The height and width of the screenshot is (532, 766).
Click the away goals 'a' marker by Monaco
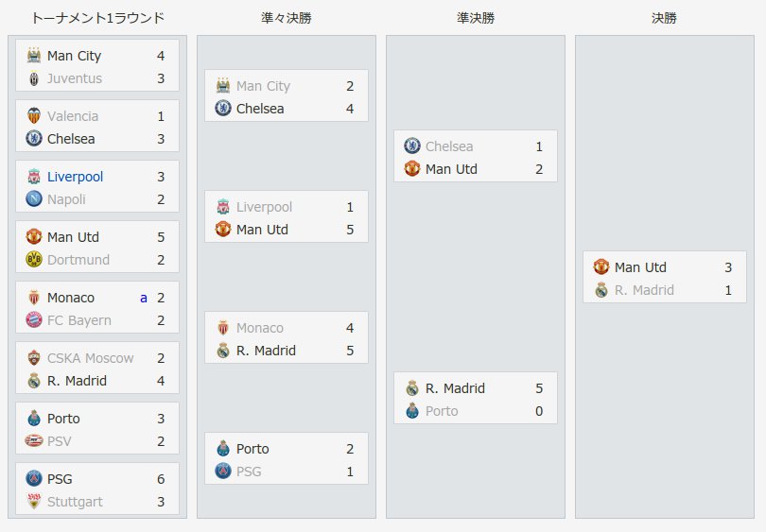point(144,298)
